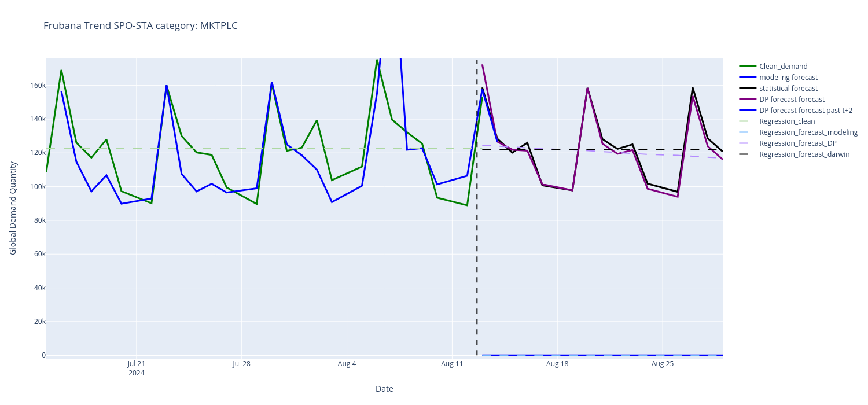Toggle Regression_forecast_darwin legend entry
Viewport: 868px width, 405px height.
click(x=804, y=154)
